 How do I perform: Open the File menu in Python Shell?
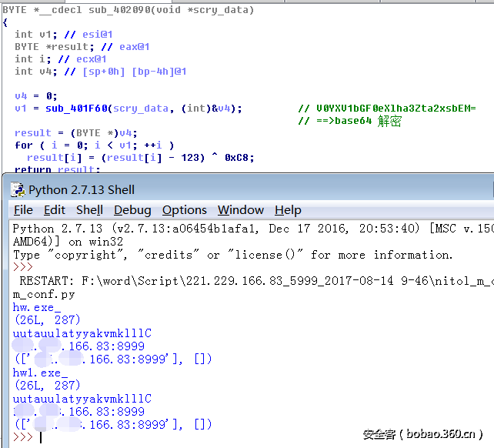pos(23,210)
